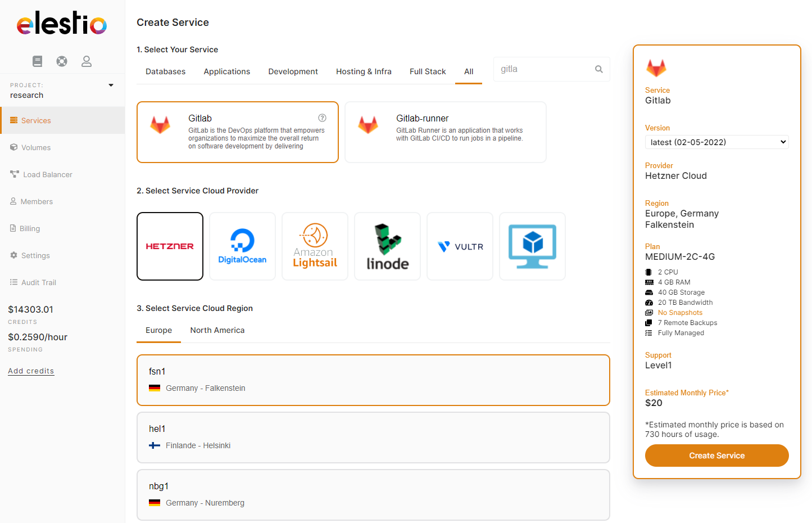Click the Add credits link
The image size is (812, 523).
click(x=30, y=371)
